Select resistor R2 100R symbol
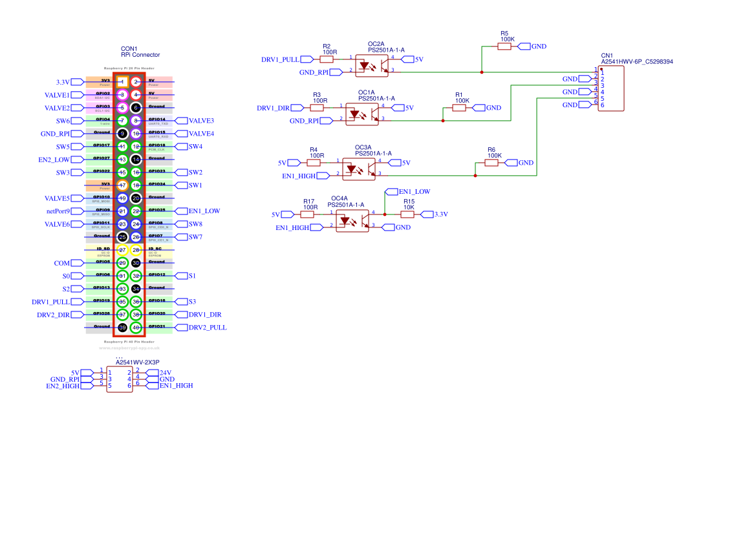 coord(327,59)
